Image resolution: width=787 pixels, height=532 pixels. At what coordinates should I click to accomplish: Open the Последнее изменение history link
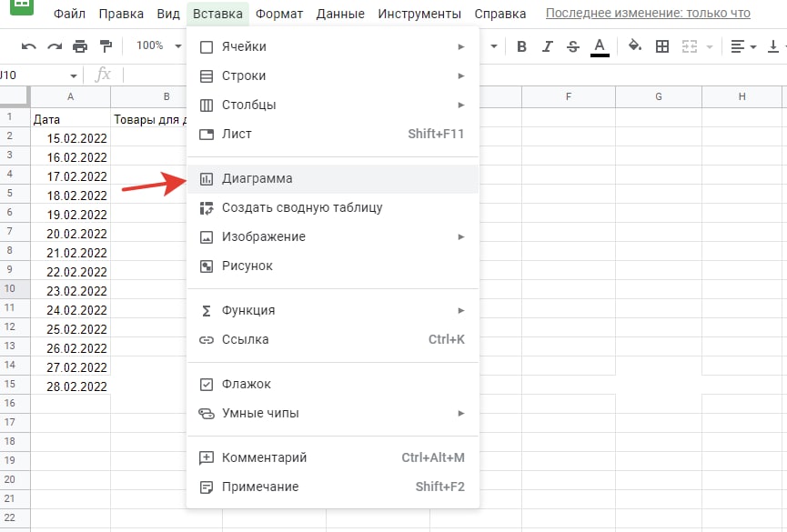tap(647, 14)
